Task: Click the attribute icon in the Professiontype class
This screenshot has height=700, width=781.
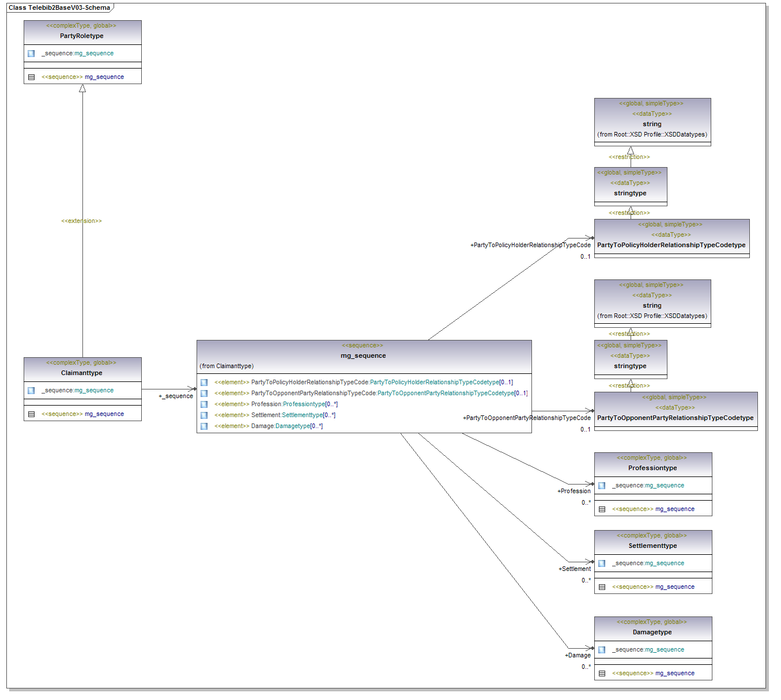Action: coord(602,486)
